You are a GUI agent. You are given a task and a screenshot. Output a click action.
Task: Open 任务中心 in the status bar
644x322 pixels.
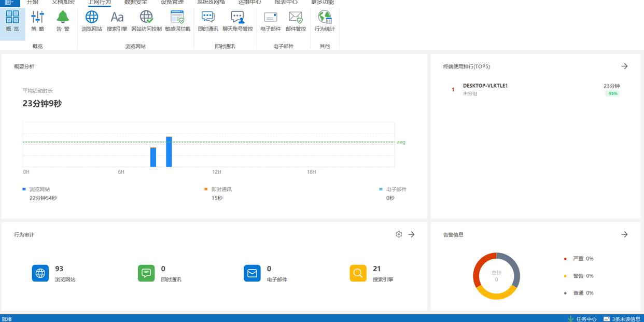point(582,319)
